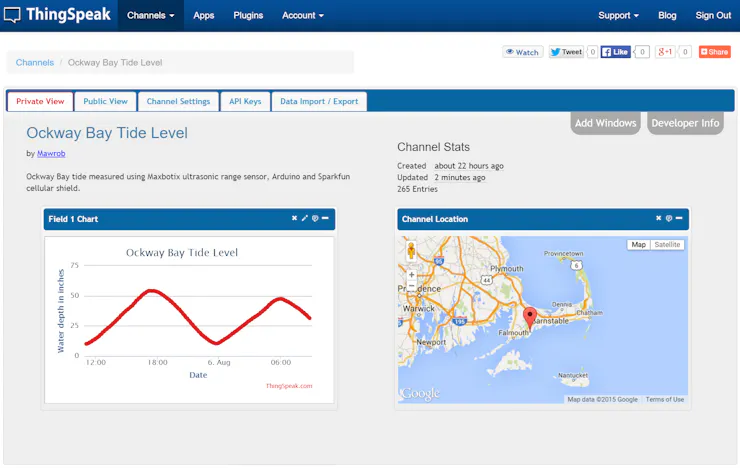Screen dimensions: 740x468
Task: Open the Apps menu item
Action: [203, 16]
